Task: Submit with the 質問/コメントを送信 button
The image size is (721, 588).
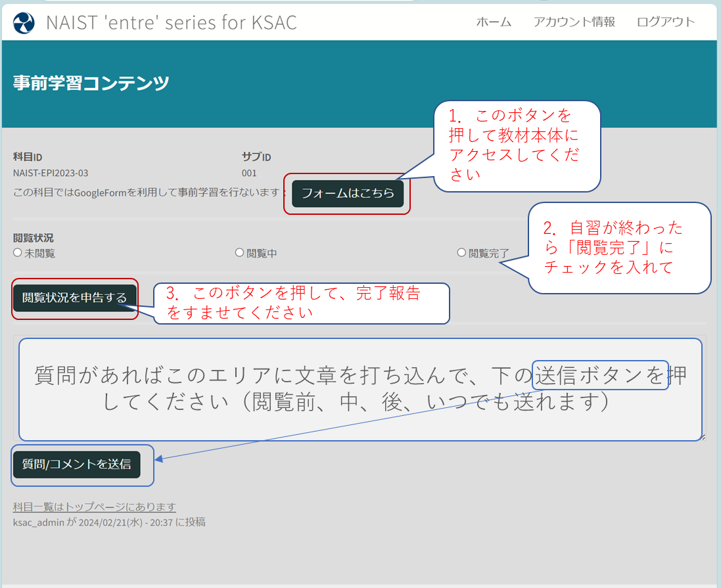Action: [77, 464]
